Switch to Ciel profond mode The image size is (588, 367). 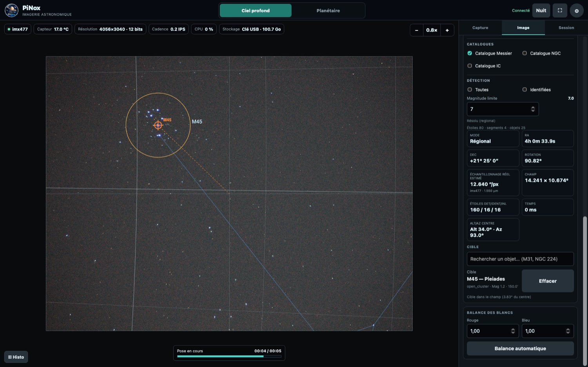256,11
